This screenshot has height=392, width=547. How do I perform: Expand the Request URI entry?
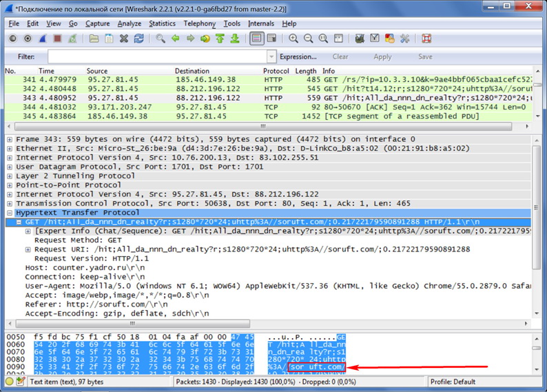(28, 249)
